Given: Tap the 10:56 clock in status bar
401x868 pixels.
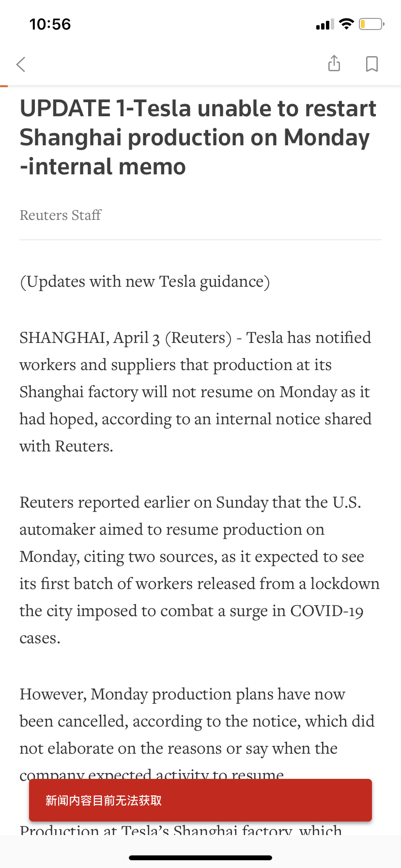Looking at the screenshot, I should [x=50, y=24].
